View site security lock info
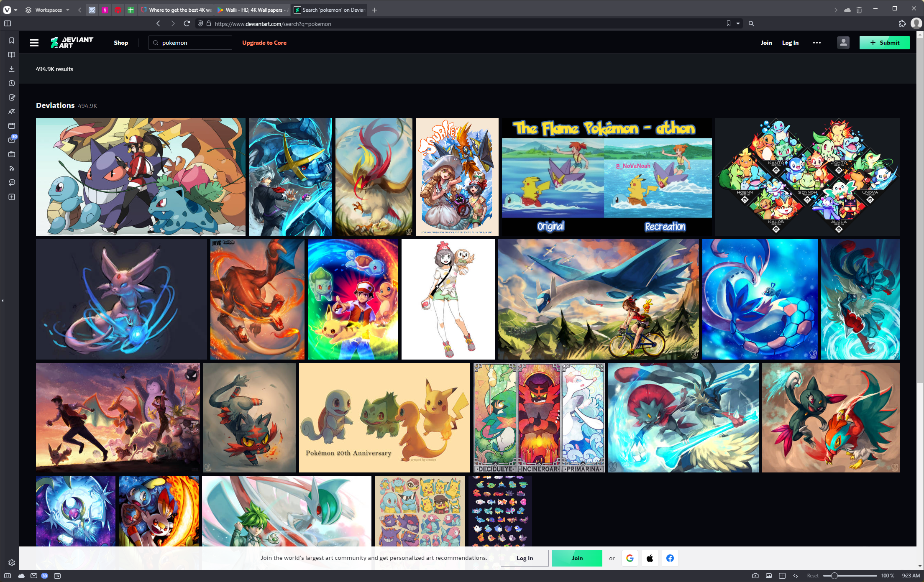This screenshot has height=582, width=924. click(x=209, y=24)
